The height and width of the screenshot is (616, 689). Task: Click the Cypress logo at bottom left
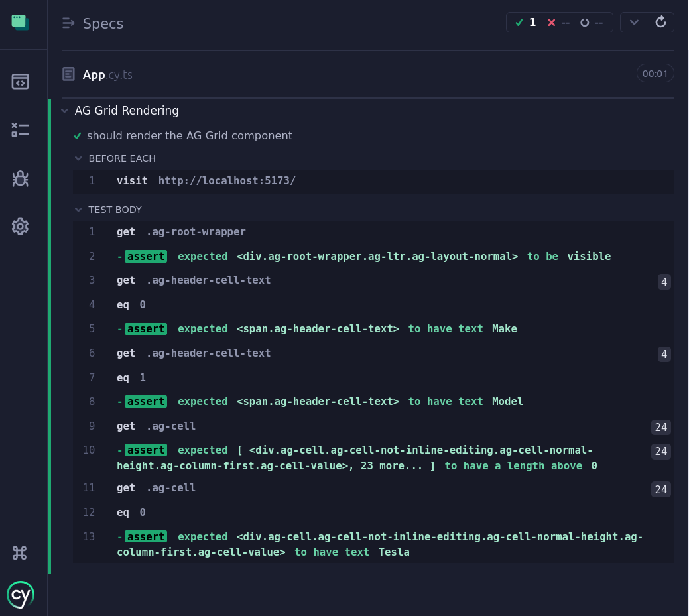pyautogui.click(x=21, y=594)
